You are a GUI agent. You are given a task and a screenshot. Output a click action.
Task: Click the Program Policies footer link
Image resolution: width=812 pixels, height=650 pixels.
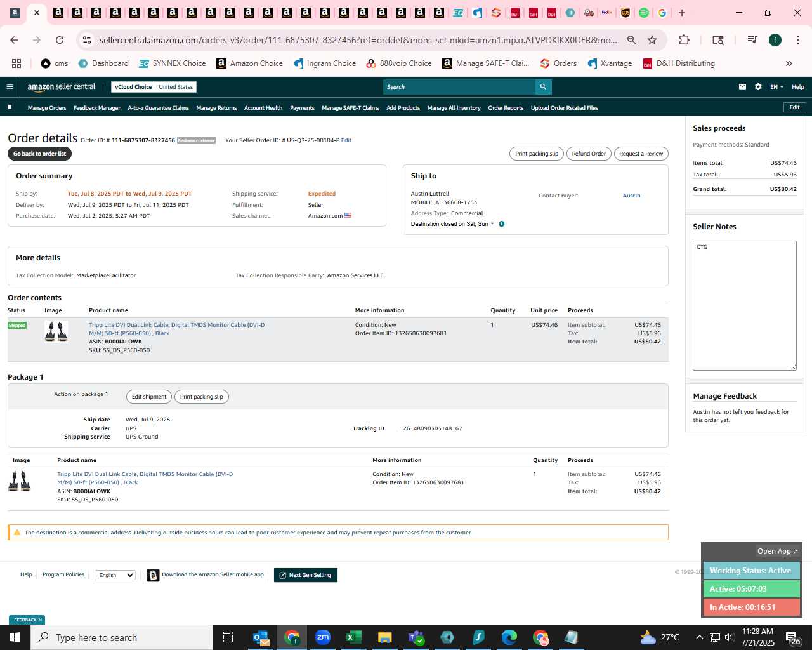pyautogui.click(x=63, y=574)
